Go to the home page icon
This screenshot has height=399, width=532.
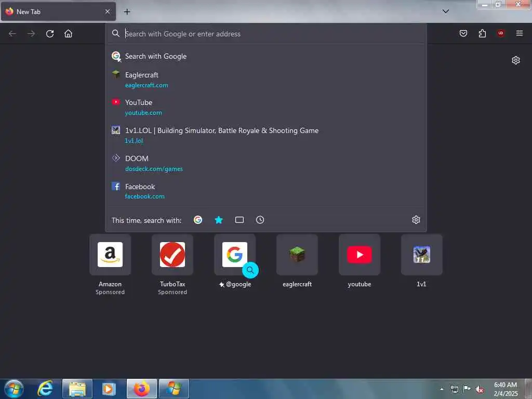pos(68,34)
